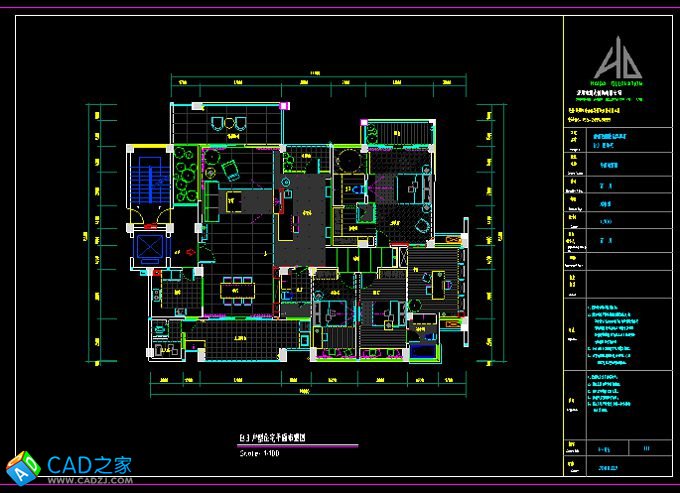The width and height of the screenshot is (680, 493).
Task: Select the top overall dimension line
Action: tap(315, 77)
